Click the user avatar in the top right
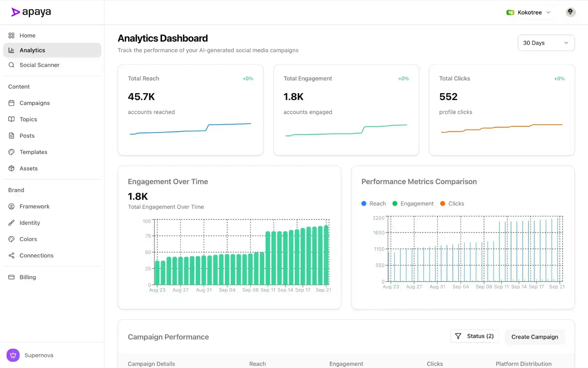 click(570, 12)
